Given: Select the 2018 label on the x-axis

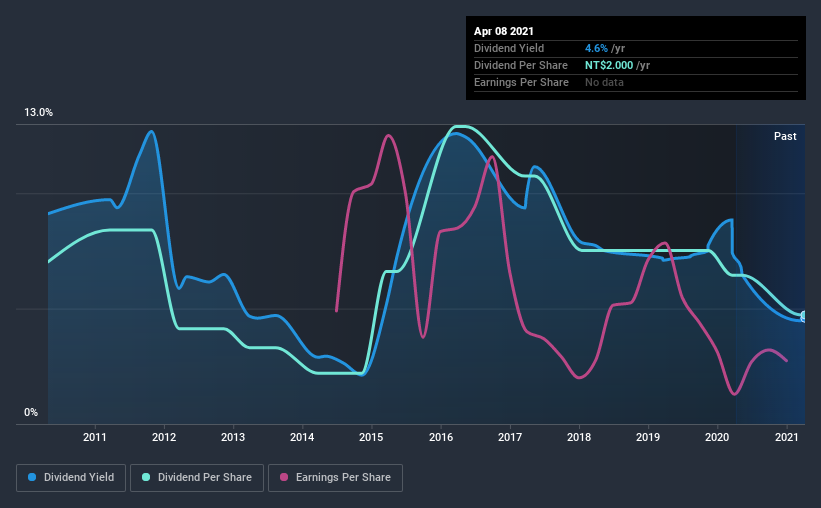Looking at the screenshot, I should click(x=579, y=437).
